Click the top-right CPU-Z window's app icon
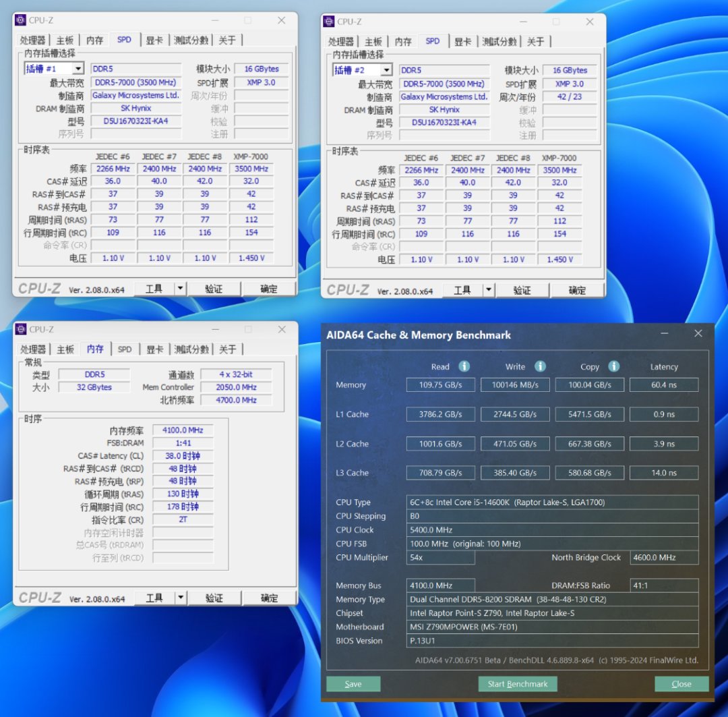This screenshot has height=717, width=728. point(329,22)
